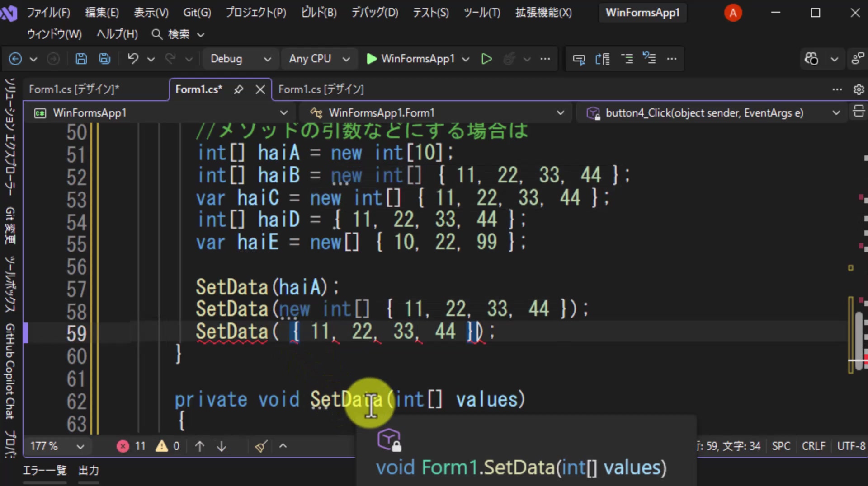Go to next issue down arrow
Screen dimensions: 868x486
[222, 446]
